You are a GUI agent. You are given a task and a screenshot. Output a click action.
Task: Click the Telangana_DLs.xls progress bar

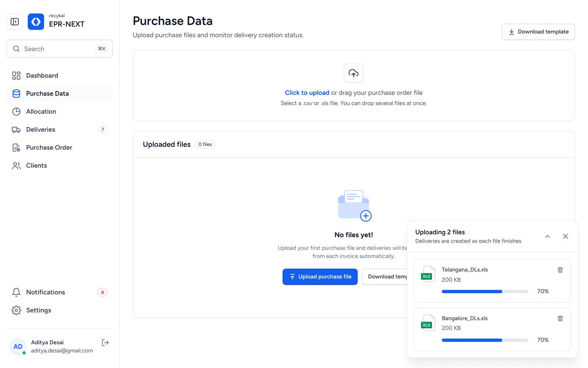(485, 291)
